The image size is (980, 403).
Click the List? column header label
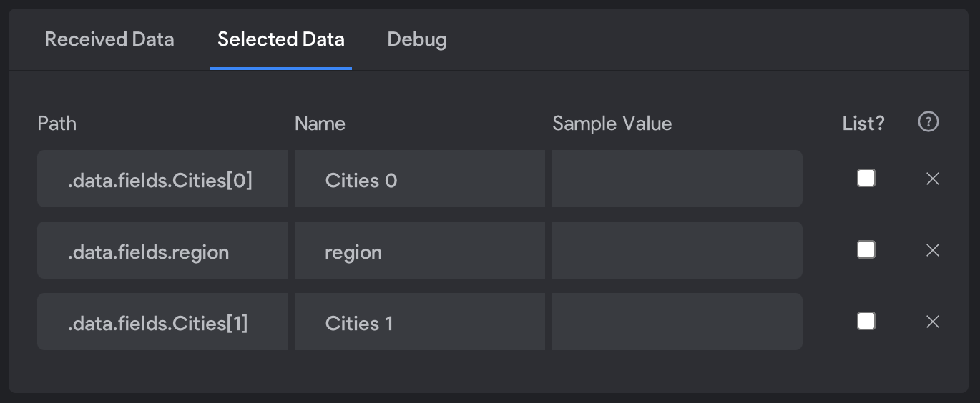863,124
